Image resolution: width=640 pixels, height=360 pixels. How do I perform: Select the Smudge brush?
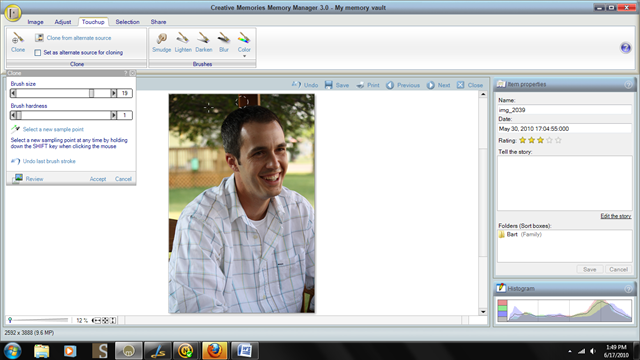pos(162,42)
